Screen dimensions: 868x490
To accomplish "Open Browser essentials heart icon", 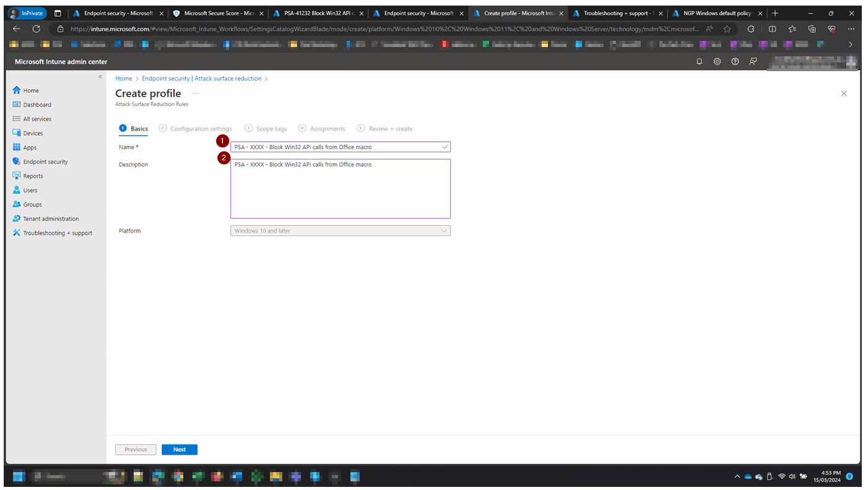I will point(831,28).
